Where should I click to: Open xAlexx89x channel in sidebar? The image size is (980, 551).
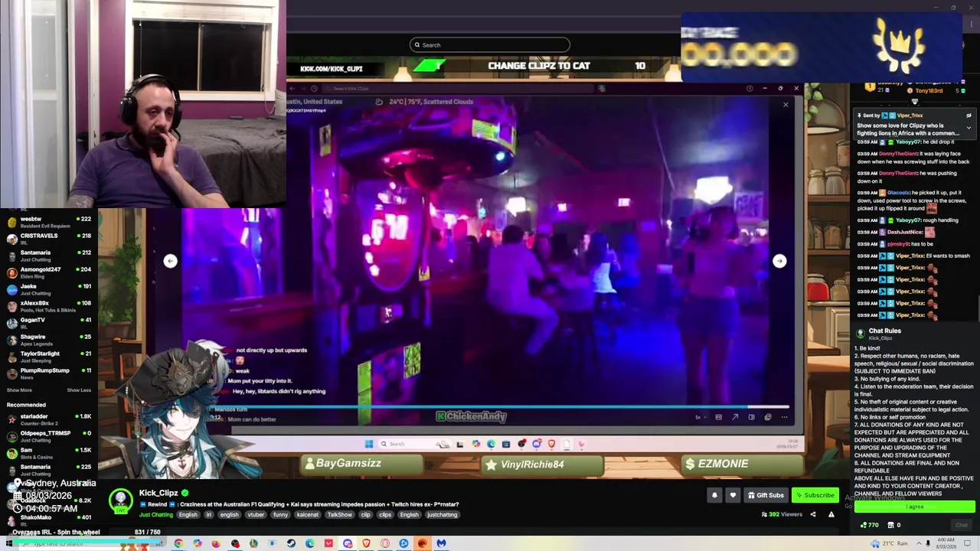point(47,306)
